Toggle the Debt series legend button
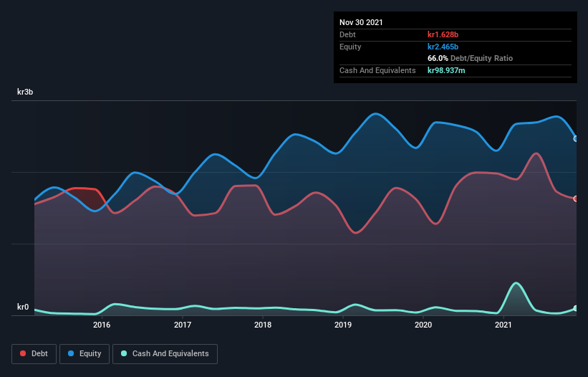 click(x=34, y=354)
